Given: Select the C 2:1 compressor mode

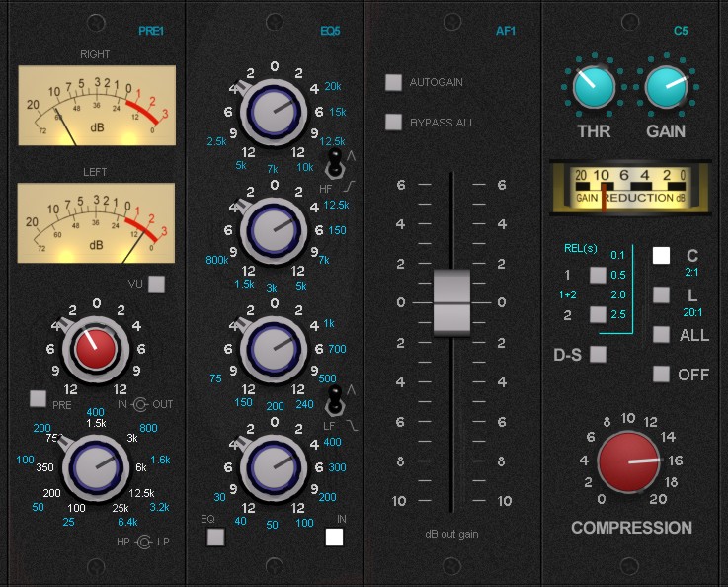Looking at the screenshot, I should tap(661, 255).
